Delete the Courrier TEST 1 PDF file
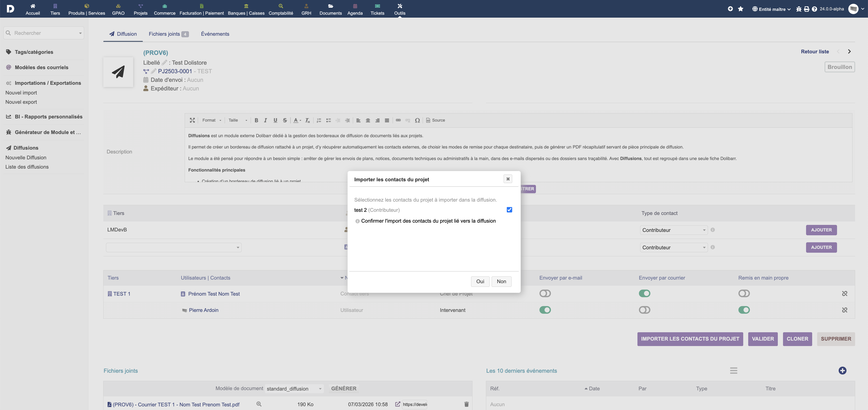The width and height of the screenshot is (868, 410). [x=466, y=404]
